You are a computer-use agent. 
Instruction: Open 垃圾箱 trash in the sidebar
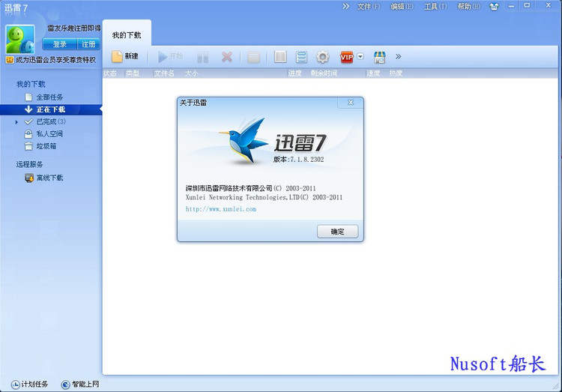coord(46,146)
